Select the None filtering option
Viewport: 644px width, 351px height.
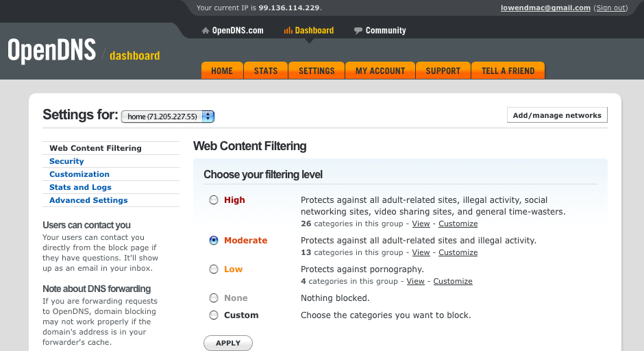click(x=214, y=298)
